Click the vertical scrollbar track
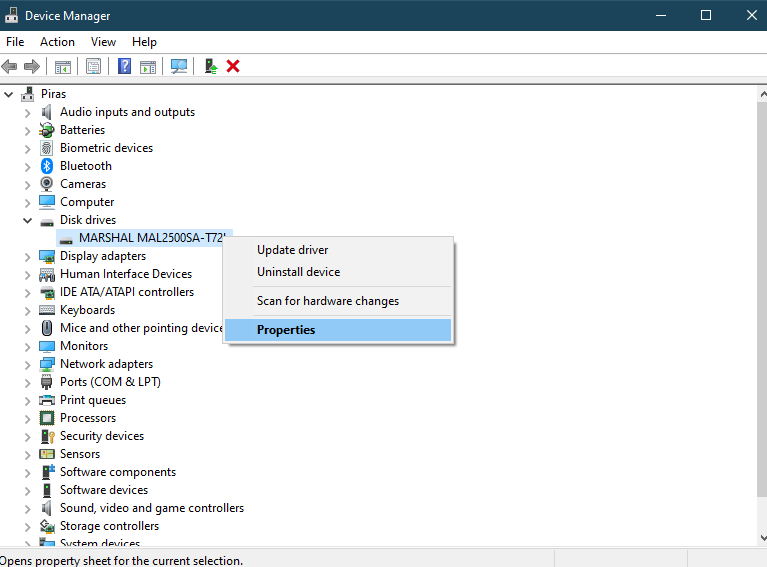767x567 pixels. click(x=762, y=514)
